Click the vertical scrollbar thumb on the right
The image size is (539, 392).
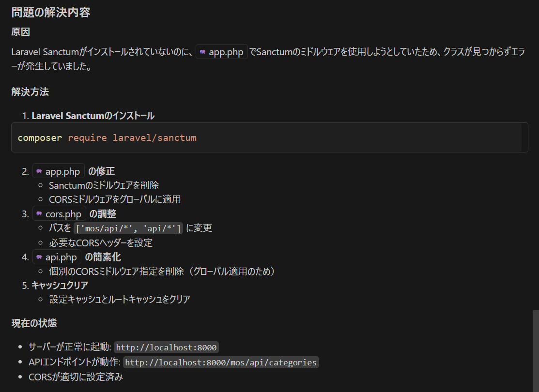point(535,348)
